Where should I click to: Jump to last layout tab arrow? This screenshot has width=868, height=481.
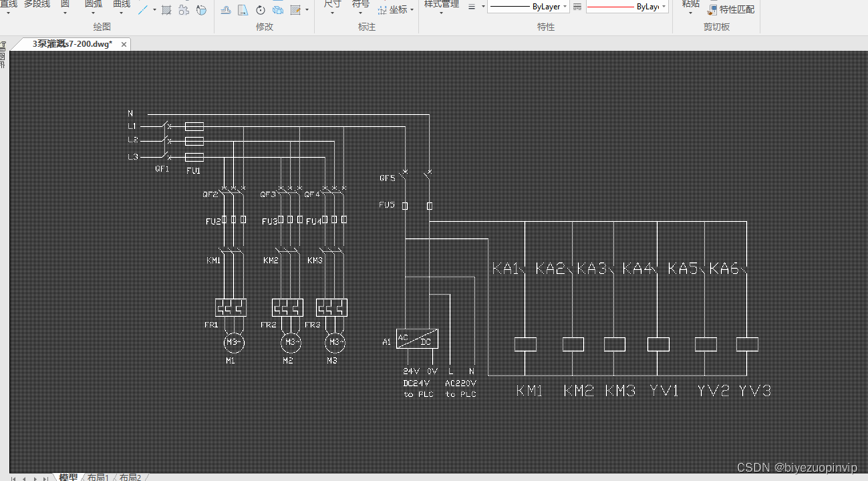tap(45, 478)
